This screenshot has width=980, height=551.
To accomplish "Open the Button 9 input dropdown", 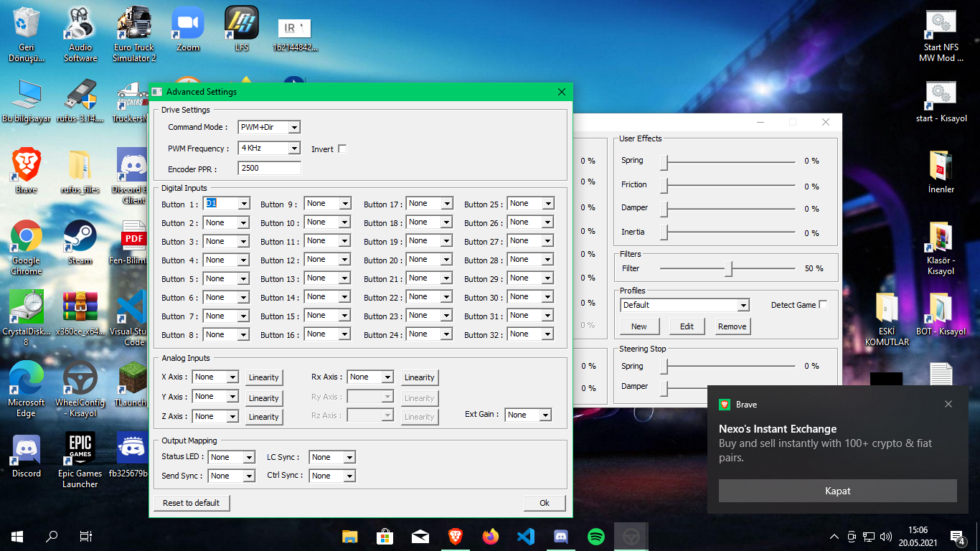I will coord(345,204).
